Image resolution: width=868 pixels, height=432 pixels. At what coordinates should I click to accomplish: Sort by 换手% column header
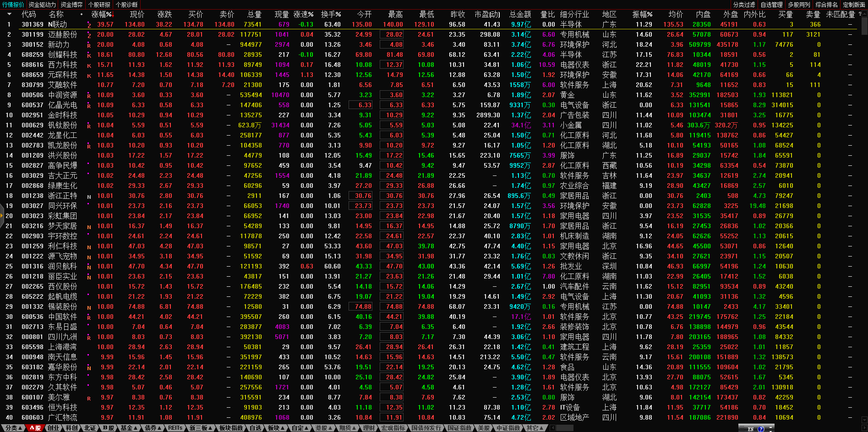click(x=331, y=15)
